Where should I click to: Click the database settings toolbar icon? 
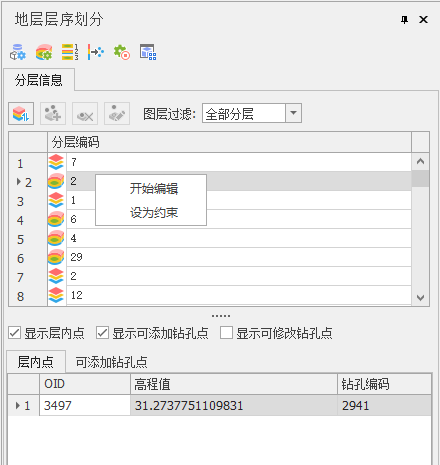pos(18,52)
